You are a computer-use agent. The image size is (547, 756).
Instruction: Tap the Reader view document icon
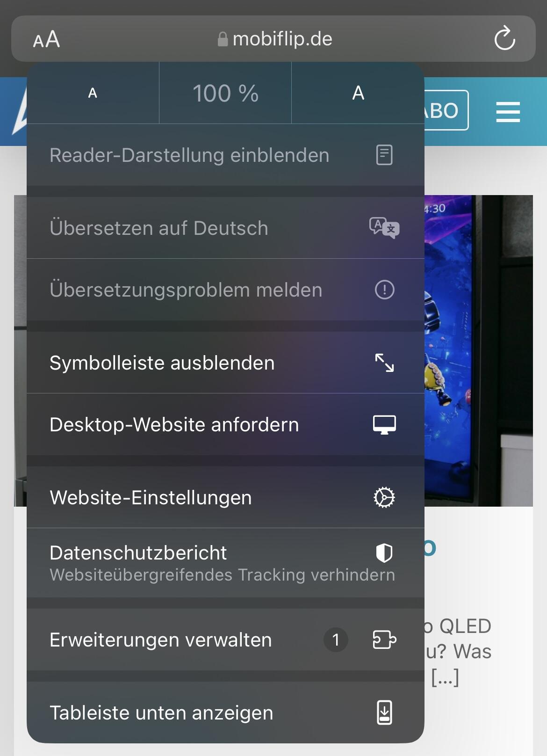(x=384, y=155)
